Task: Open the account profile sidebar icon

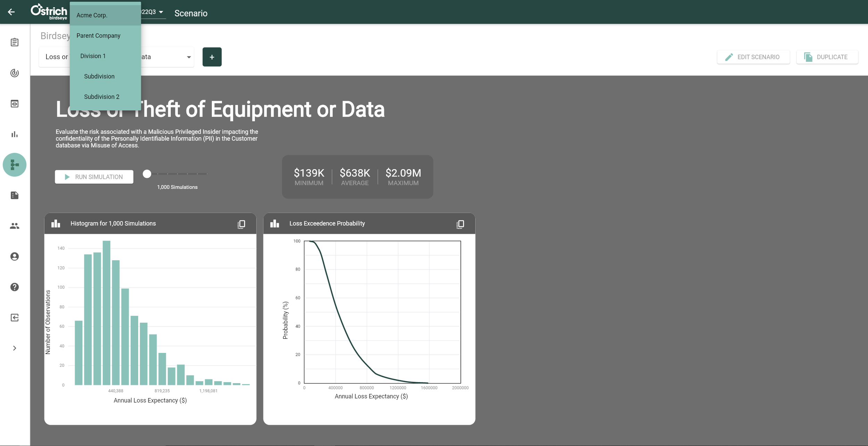Action: (x=15, y=256)
